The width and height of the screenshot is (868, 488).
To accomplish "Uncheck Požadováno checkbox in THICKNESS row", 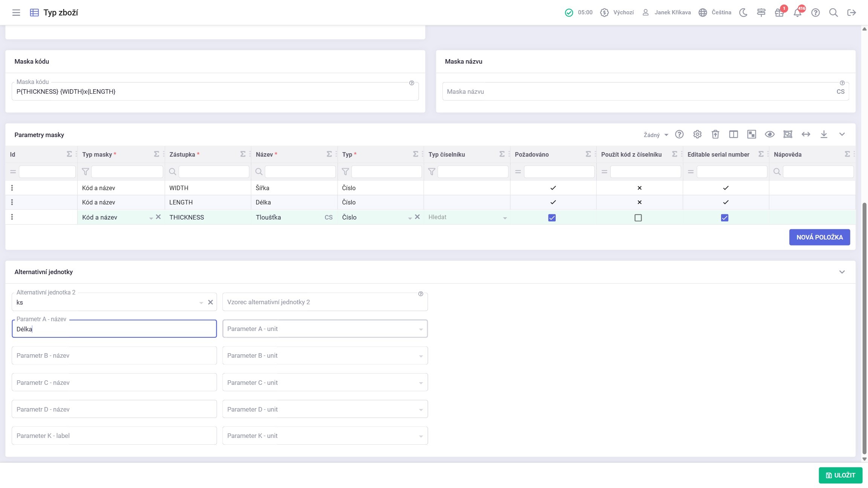I will (x=552, y=218).
